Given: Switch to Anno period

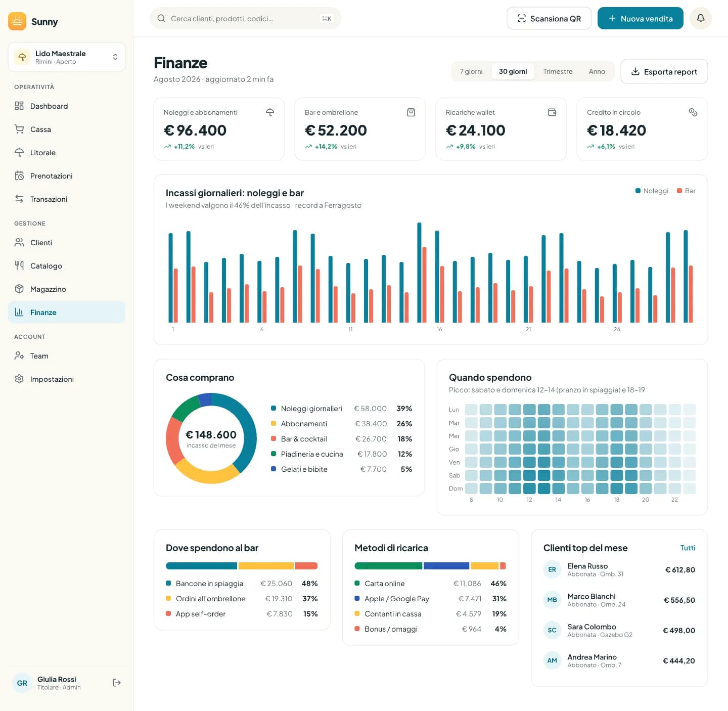Looking at the screenshot, I should (x=597, y=71).
